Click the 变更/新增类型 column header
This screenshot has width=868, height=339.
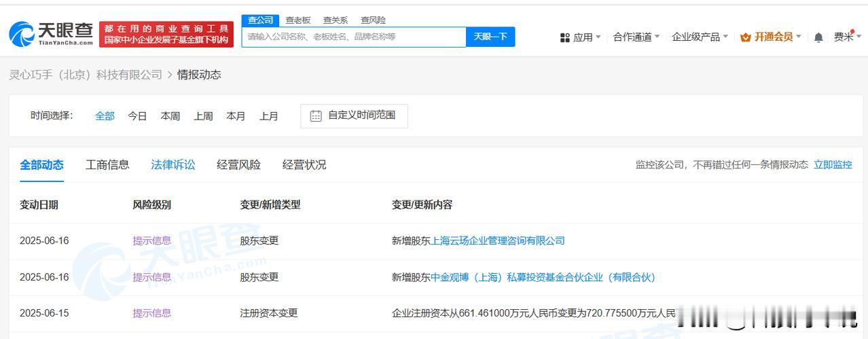point(270,204)
